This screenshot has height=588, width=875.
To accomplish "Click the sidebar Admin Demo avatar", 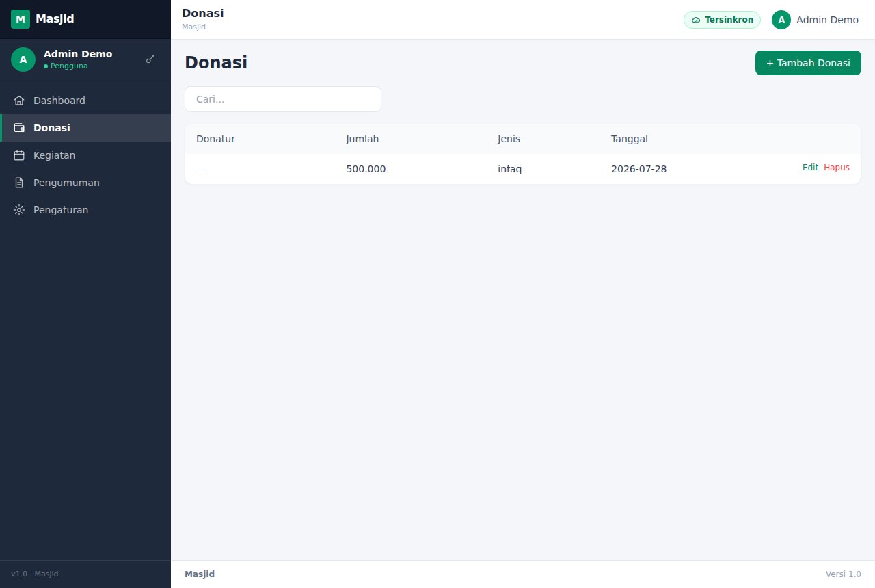I will pyautogui.click(x=23, y=59).
